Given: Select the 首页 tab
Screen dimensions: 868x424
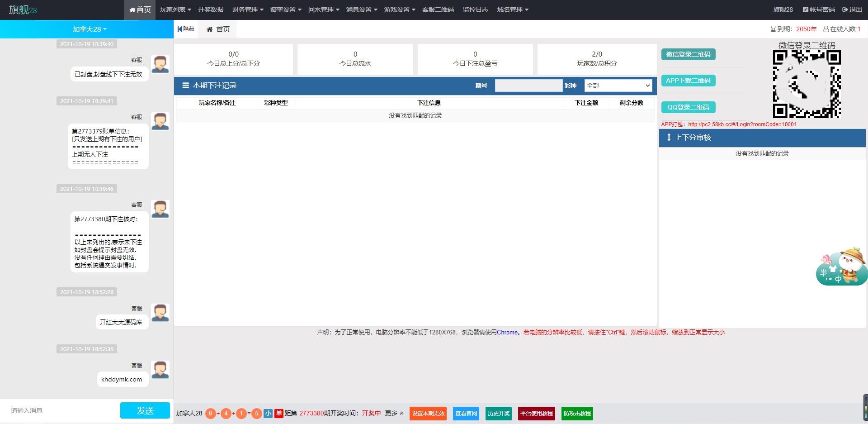Looking at the screenshot, I should [x=218, y=29].
